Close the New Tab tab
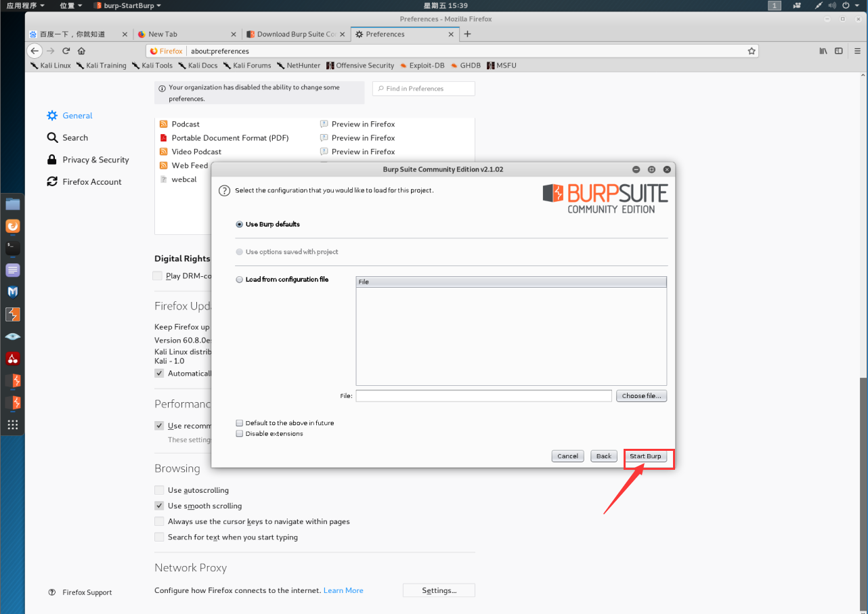This screenshot has width=868, height=614. click(234, 34)
